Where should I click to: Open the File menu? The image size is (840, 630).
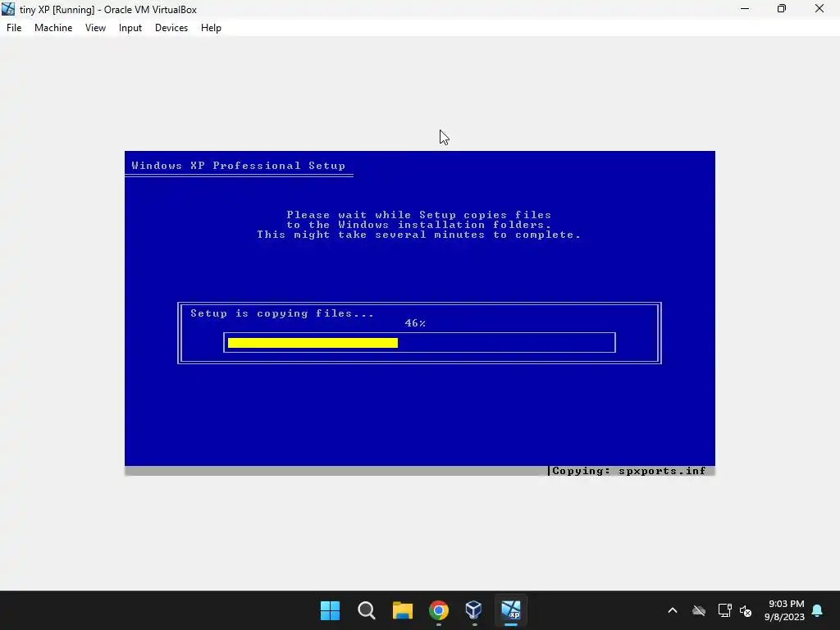14,28
